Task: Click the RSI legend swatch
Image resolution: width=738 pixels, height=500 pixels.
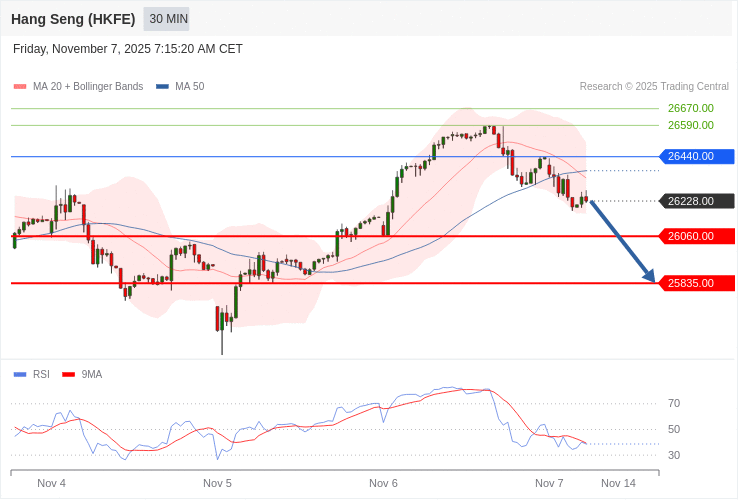Action: click(x=20, y=375)
